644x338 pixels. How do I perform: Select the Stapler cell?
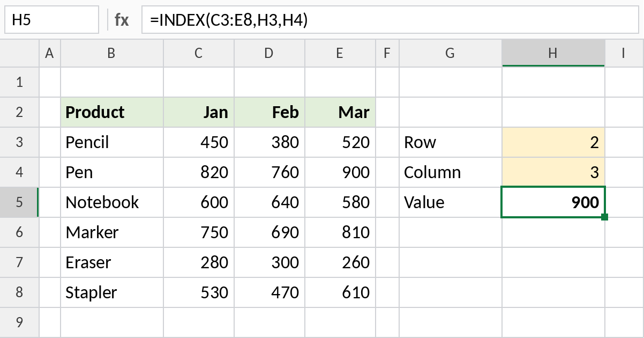[x=112, y=292]
